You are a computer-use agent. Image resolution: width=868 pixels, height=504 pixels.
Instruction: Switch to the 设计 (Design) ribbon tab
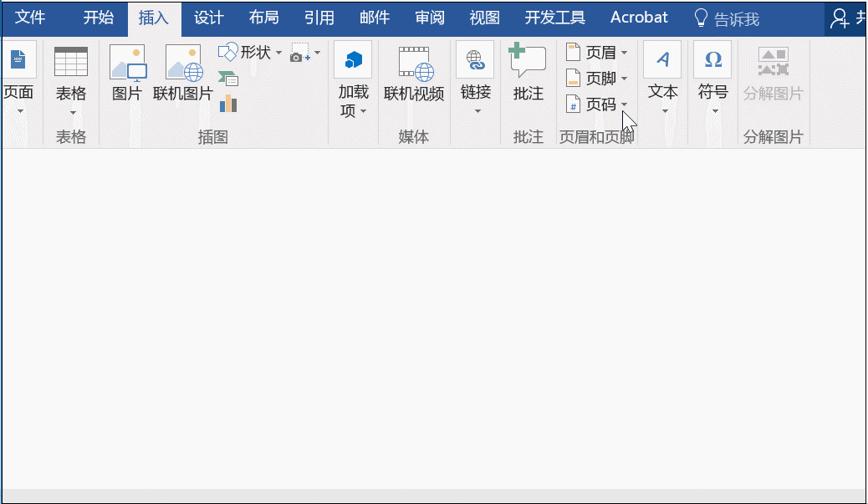point(208,17)
